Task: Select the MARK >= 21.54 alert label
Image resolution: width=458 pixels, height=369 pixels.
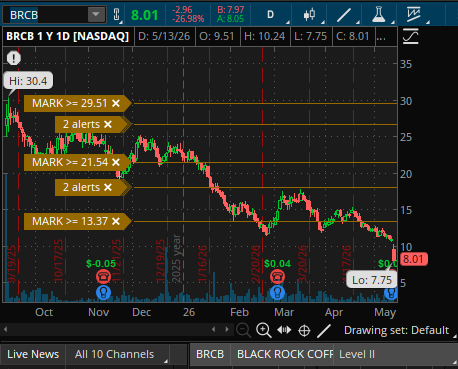Action: click(70, 162)
